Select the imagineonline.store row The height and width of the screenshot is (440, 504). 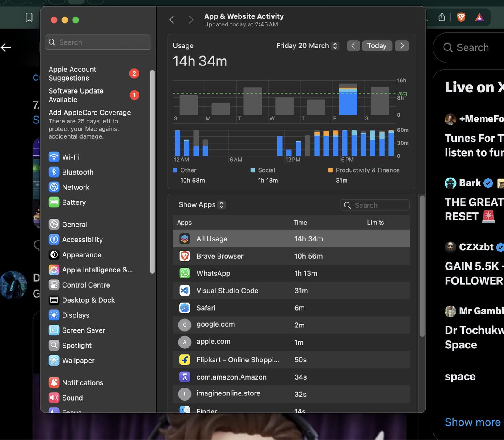coord(291,394)
